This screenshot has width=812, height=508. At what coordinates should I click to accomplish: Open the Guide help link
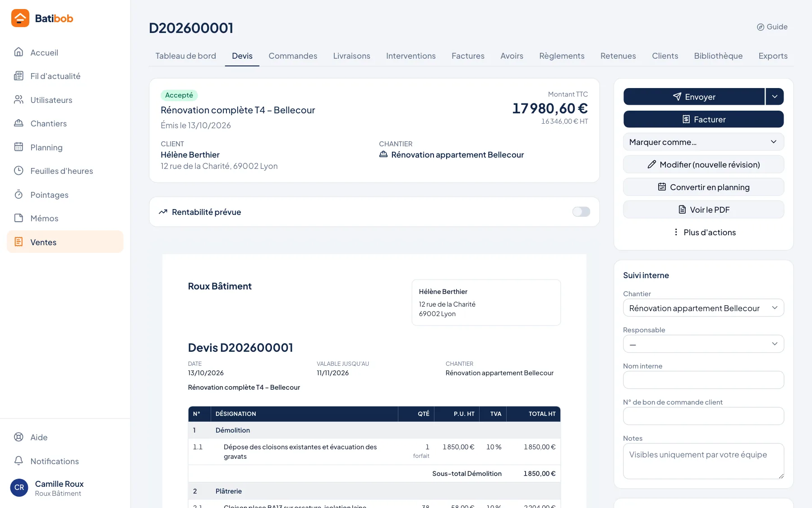772,27
